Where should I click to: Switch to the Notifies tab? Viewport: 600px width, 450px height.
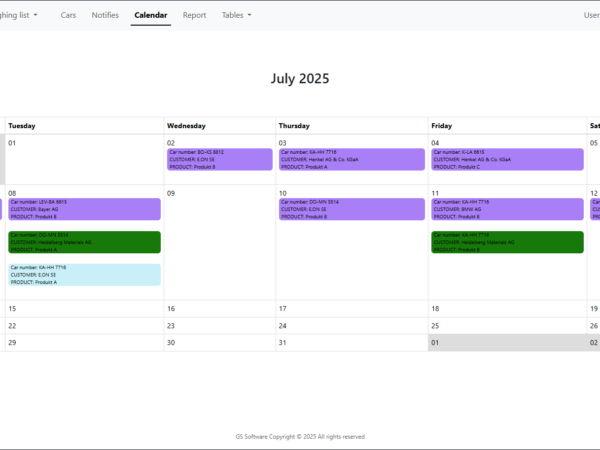click(105, 15)
